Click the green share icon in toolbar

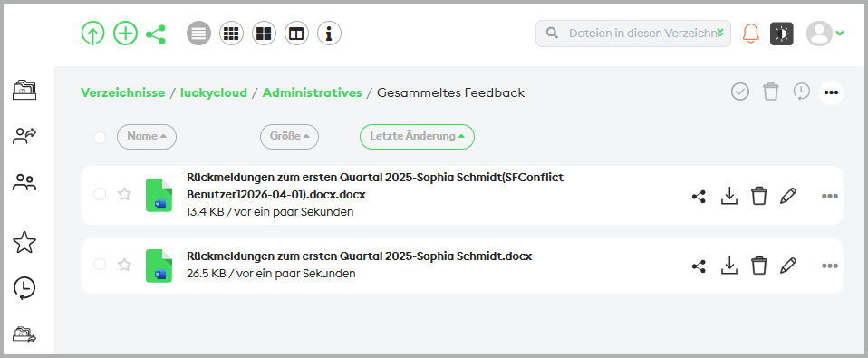156,34
